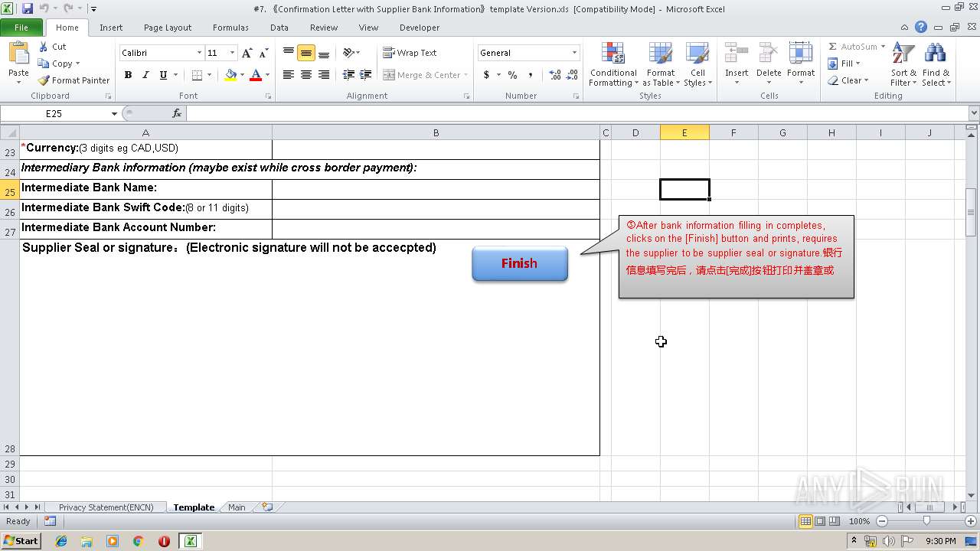This screenshot has width=980, height=551.
Task: Open Format as Table gallery
Action: point(661,64)
